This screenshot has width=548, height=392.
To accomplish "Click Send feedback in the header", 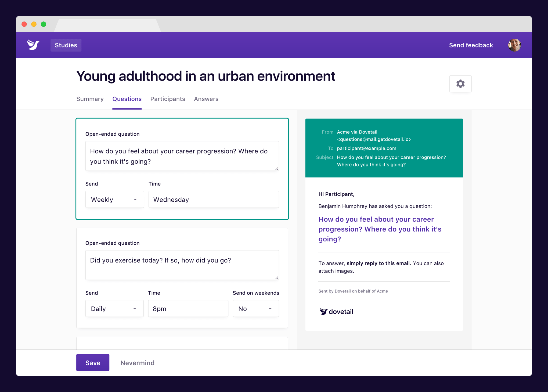I will 471,45.
